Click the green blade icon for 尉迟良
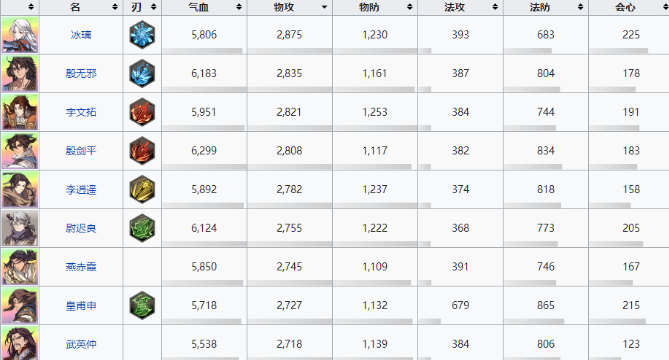The width and height of the screenshot is (669, 360). click(x=142, y=228)
